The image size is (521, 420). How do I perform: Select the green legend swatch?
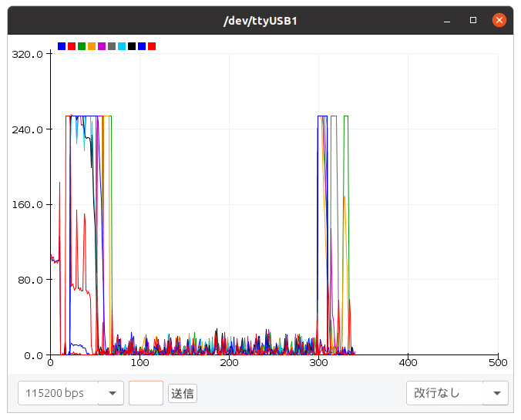click(82, 46)
